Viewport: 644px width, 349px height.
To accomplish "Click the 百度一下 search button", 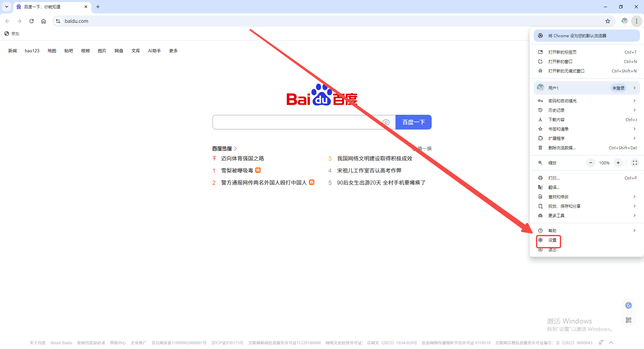I will click(414, 122).
